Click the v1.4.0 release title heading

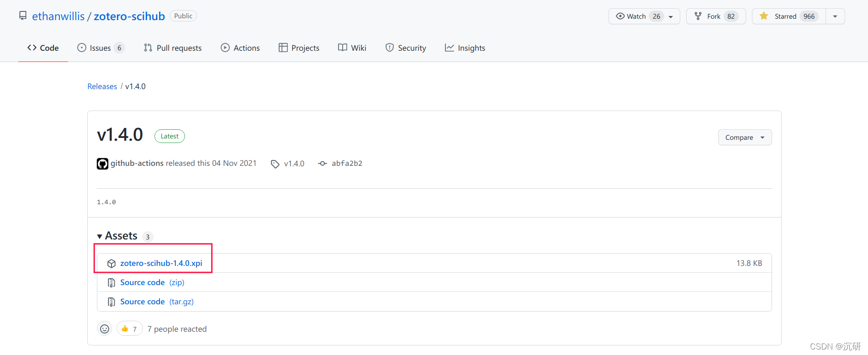[x=120, y=135]
